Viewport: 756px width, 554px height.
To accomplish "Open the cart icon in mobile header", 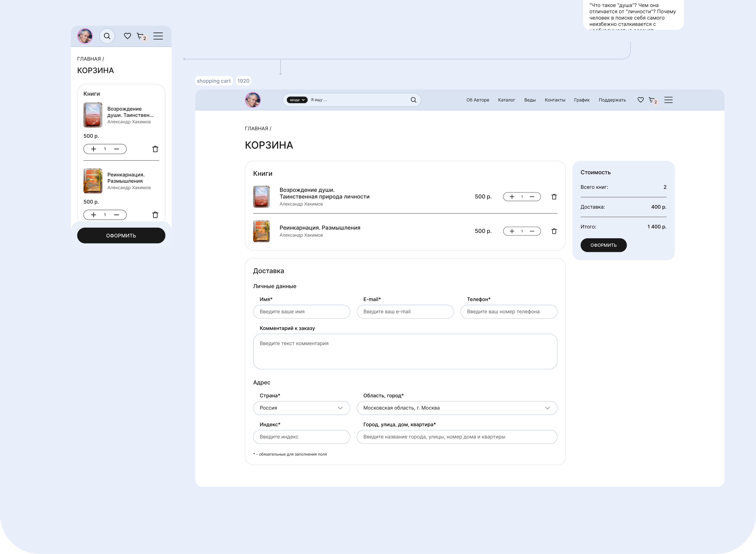I will 140,36.
